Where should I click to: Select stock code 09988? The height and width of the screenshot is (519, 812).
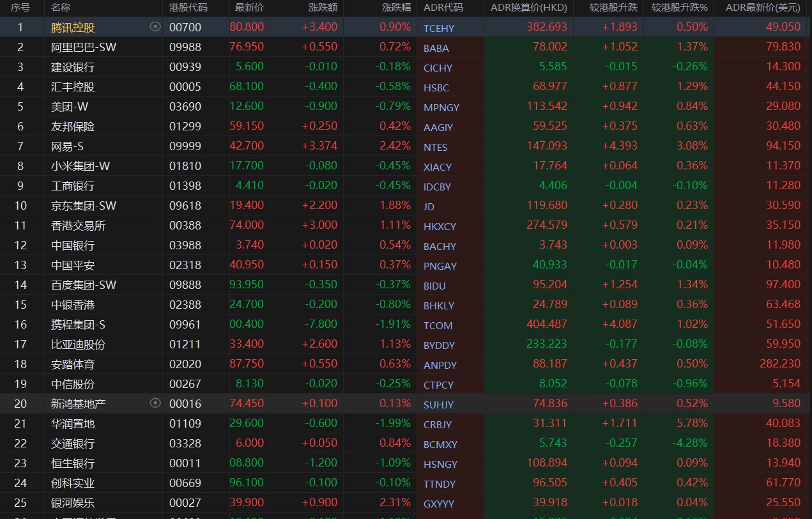tap(185, 47)
